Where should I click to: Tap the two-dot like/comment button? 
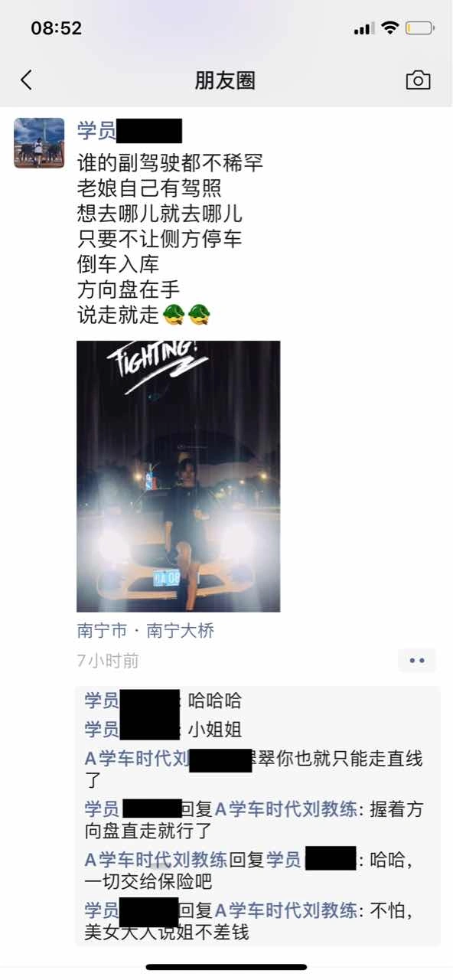pos(417,660)
